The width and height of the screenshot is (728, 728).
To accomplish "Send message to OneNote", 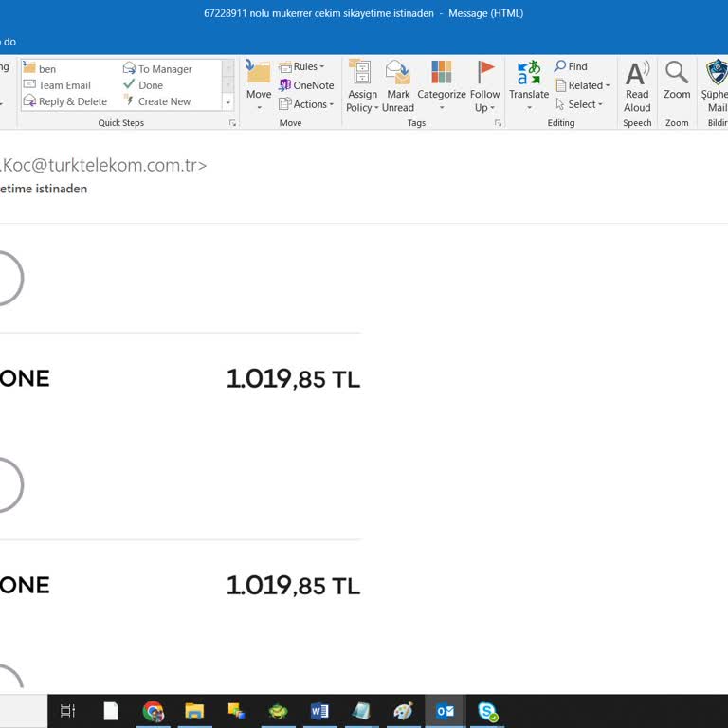I will pos(306,85).
